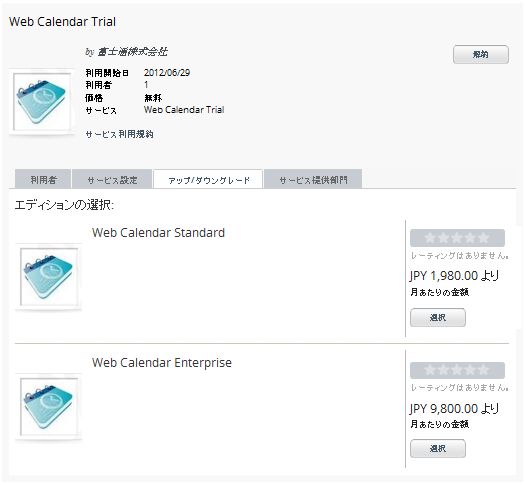Click the 解約 button at top right
Viewport: 526px width, 485px height.
click(481, 54)
